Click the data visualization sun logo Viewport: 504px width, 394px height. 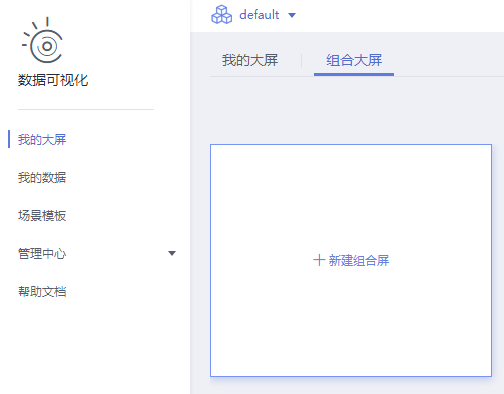pos(42,40)
